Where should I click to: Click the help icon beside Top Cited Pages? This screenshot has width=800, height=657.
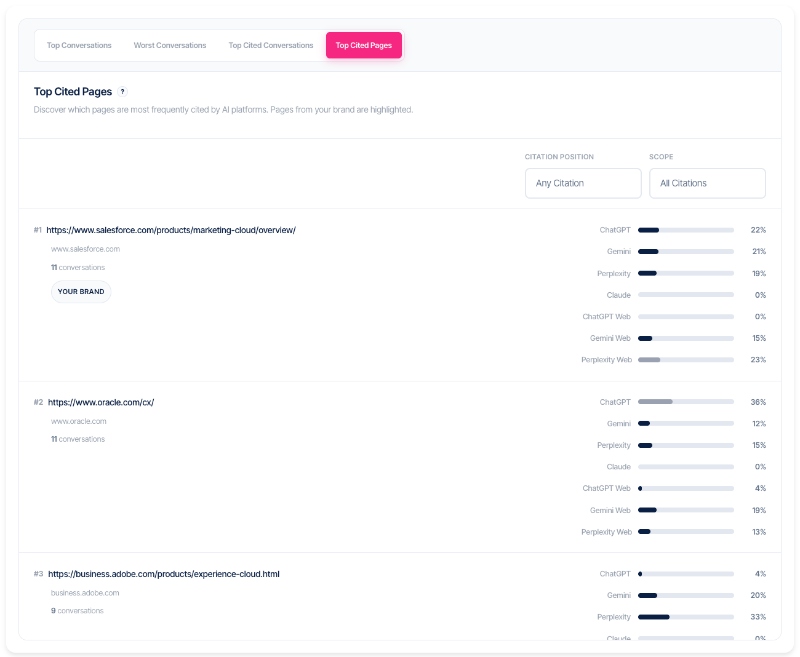[122, 92]
